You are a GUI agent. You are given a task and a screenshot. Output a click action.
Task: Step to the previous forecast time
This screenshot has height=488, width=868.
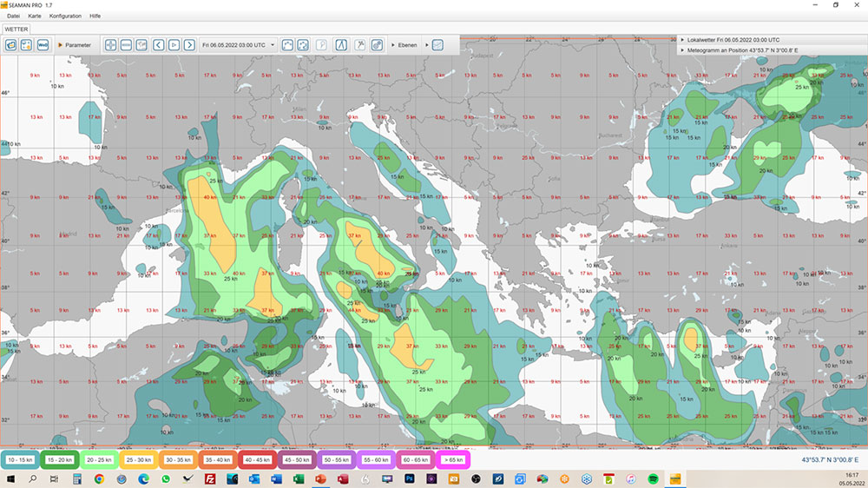tap(158, 44)
